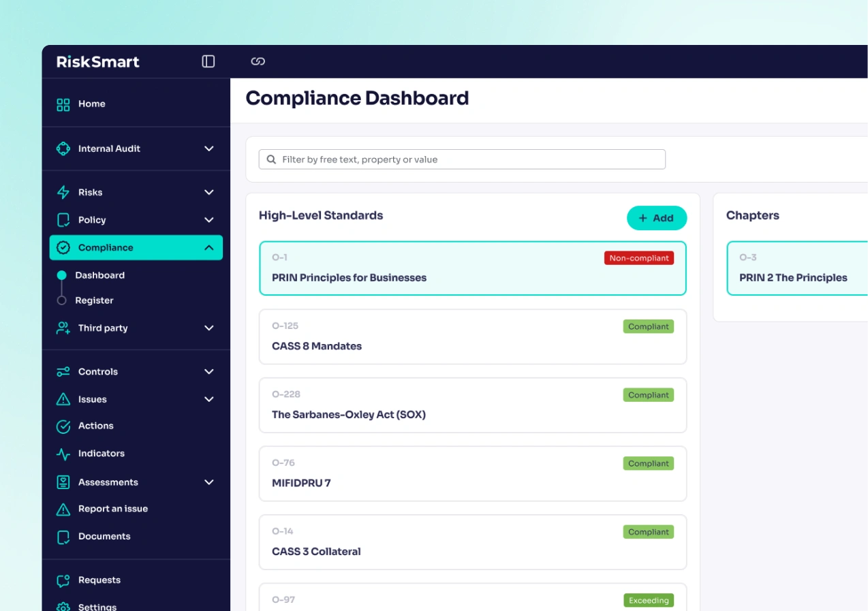Image resolution: width=868 pixels, height=611 pixels.
Task: Select the Indicators pulse icon
Action: click(x=63, y=453)
